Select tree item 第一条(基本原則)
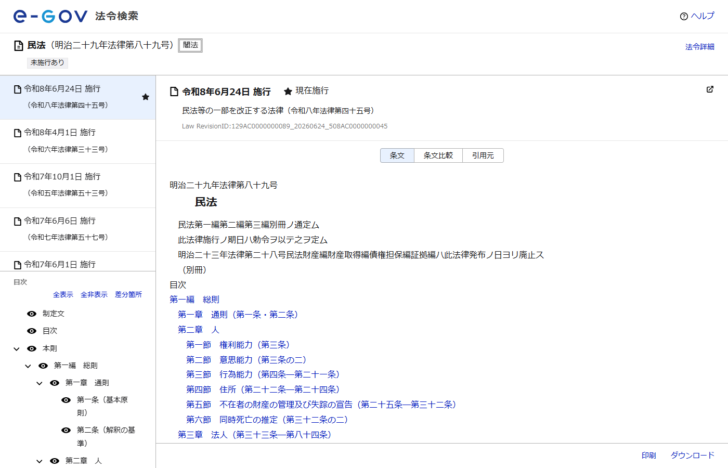728x468 pixels. [x=102, y=406]
